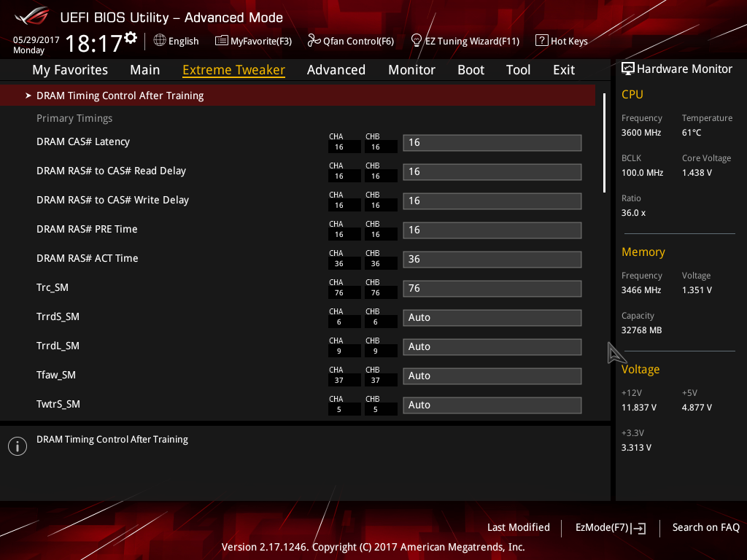Open the Tfaw_SM Auto field
The height and width of the screenshot is (560, 747).
point(492,376)
